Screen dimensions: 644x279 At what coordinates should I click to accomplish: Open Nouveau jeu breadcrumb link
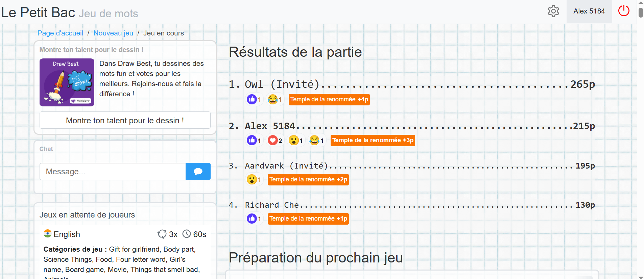[x=113, y=33]
